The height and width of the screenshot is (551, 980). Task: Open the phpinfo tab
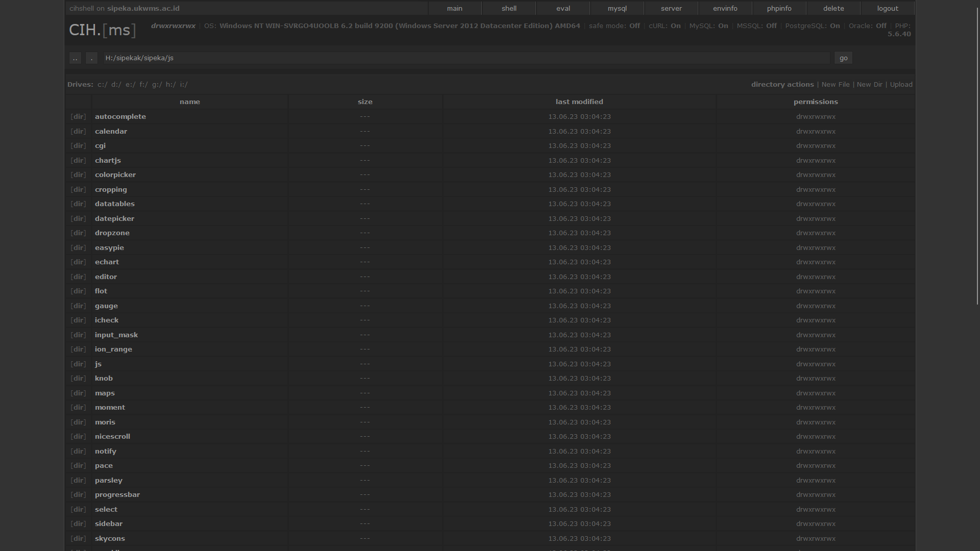pos(779,8)
